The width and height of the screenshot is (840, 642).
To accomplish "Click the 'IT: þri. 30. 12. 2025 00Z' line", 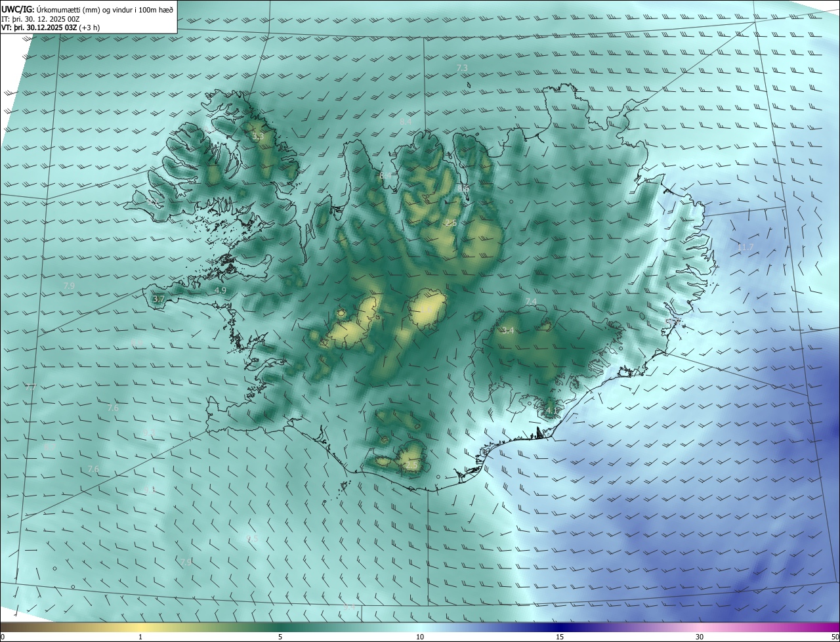I will pyautogui.click(x=41, y=19).
